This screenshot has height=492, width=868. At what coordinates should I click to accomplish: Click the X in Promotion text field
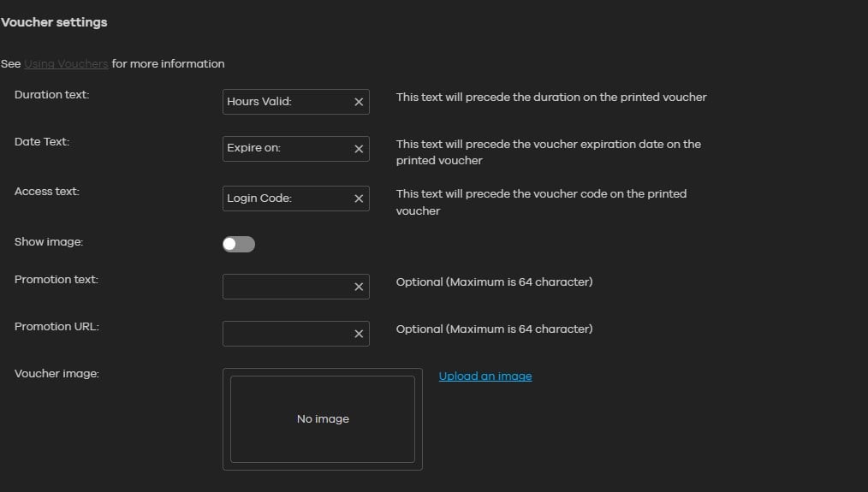coord(359,287)
